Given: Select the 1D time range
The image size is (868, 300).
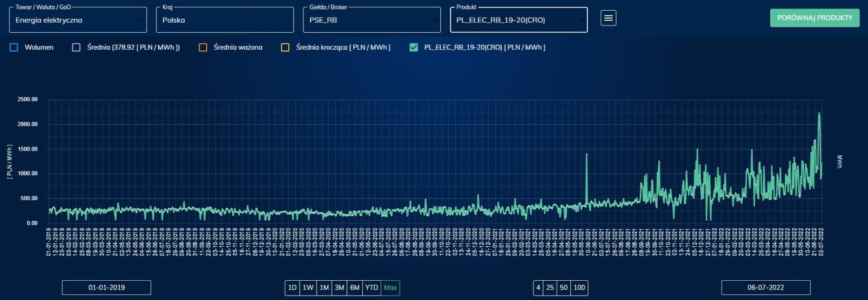Looking at the screenshot, I should [292, 288].
